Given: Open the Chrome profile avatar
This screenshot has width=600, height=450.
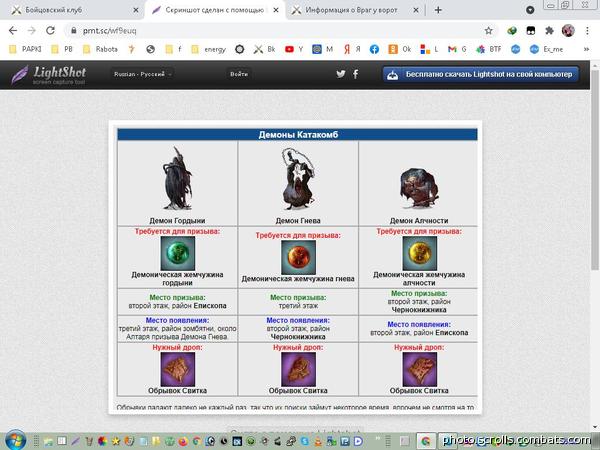Looking at the screenshot, I should 568,31.
